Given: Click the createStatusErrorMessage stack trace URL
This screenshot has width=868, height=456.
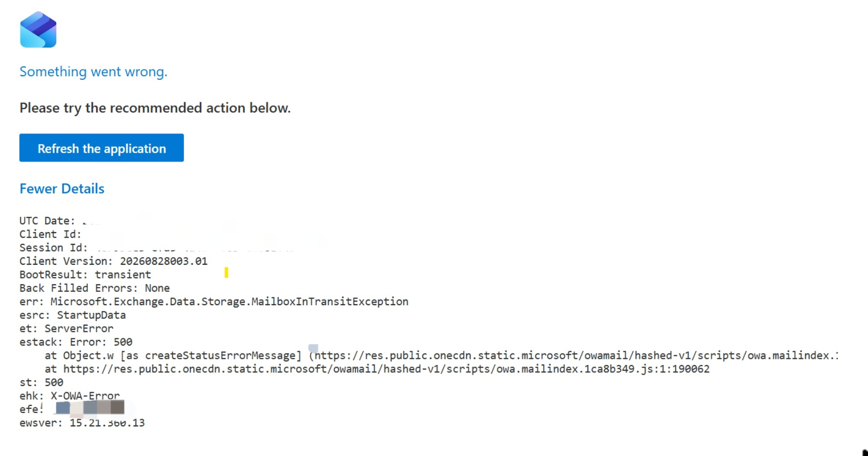Looking at the screenshot, I should (x=576, y=355).
